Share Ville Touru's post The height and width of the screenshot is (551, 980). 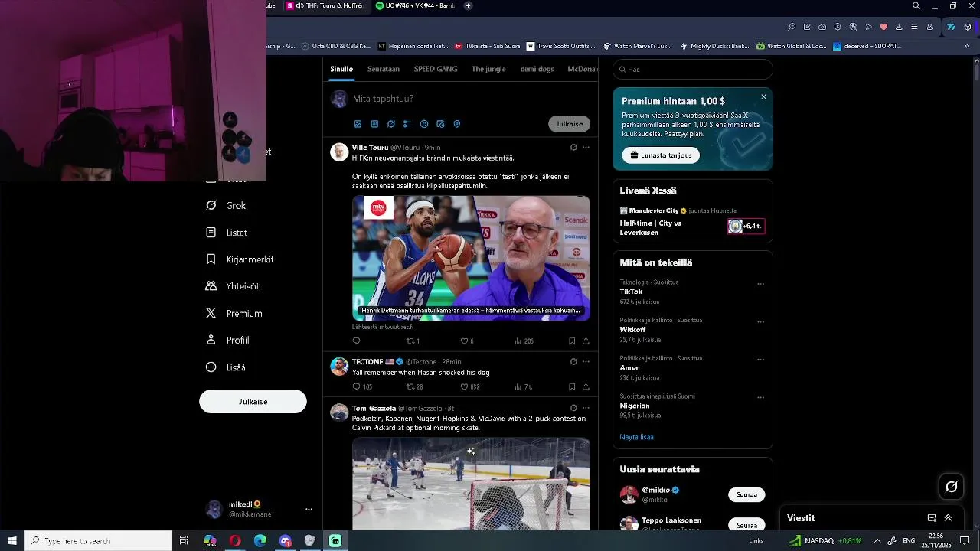pos(586,341)
